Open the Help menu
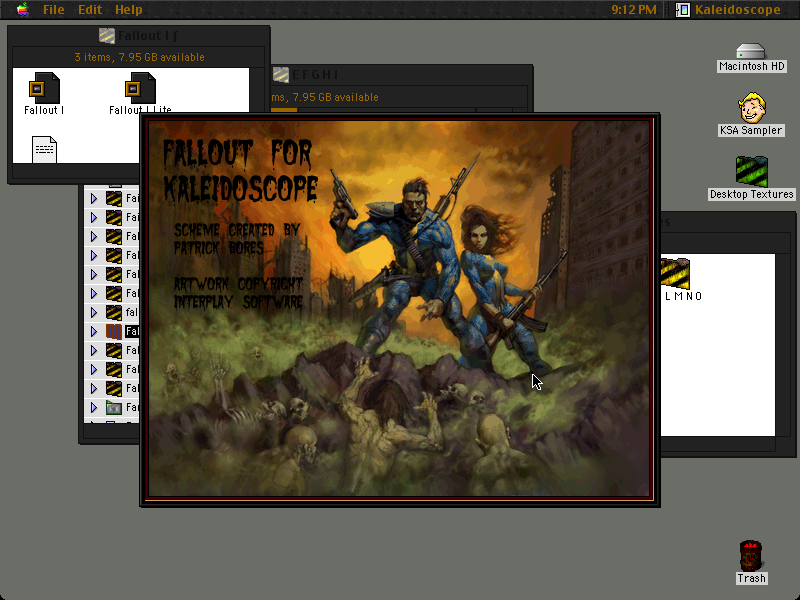Screen dimensions: 800x600 [x=129, y=10]
